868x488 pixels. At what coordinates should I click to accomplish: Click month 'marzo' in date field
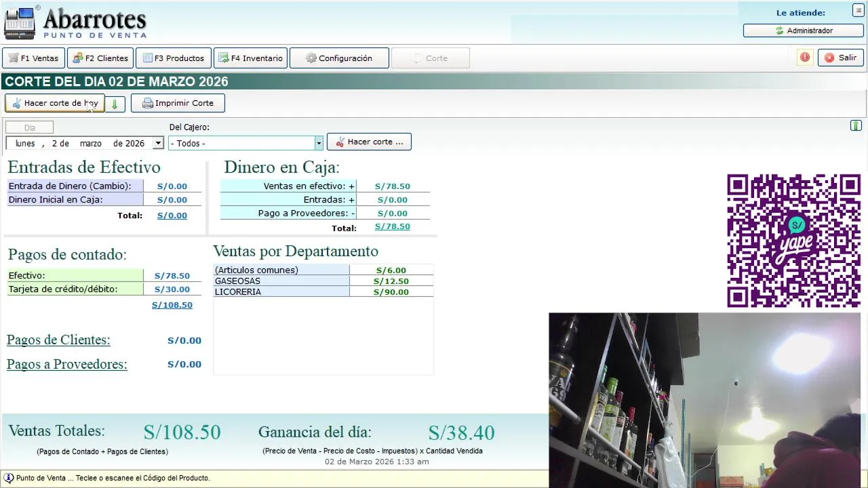[90, 143]
